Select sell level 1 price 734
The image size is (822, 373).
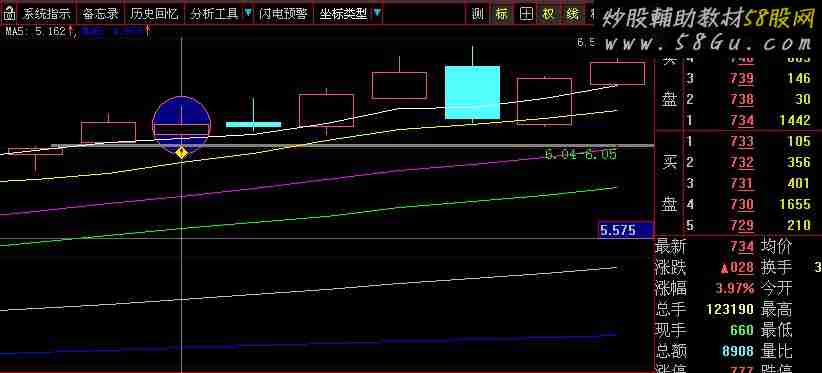point(743,120)
